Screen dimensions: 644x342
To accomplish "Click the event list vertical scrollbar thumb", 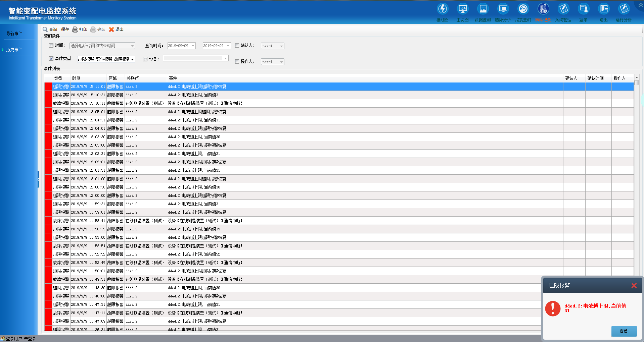I will pyautogui.click(x=637, y=82).
